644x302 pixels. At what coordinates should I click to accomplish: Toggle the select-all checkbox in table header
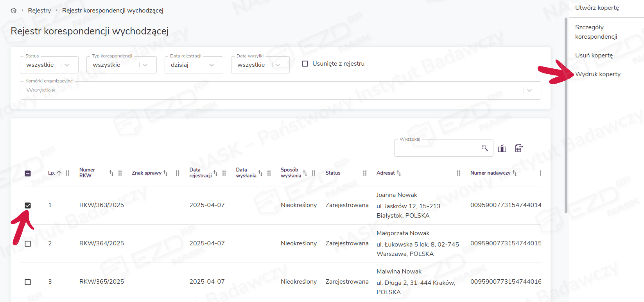tap(28, 173)
